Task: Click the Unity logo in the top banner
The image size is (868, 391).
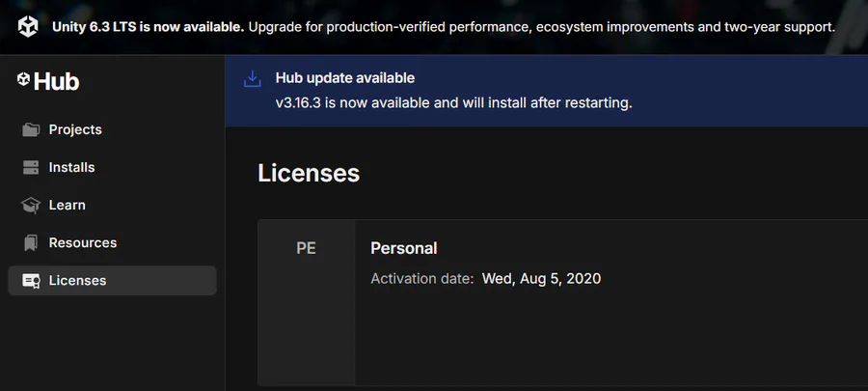Action: [x=28, y=27]
